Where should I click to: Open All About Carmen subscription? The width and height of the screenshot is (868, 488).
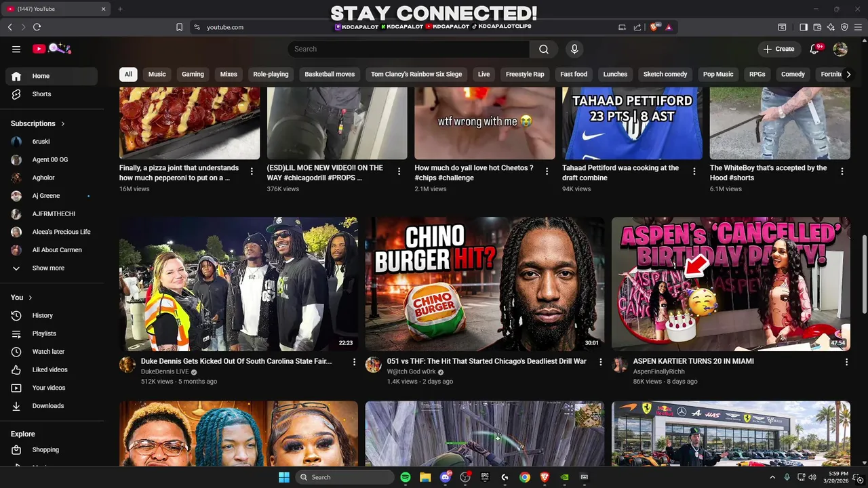[52, 250]
